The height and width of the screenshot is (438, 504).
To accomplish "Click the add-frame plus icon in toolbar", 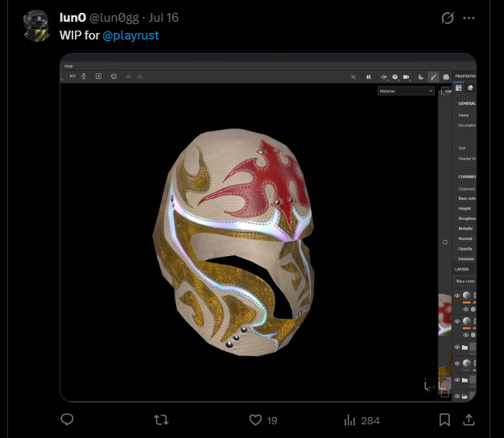I will [98, 76].
